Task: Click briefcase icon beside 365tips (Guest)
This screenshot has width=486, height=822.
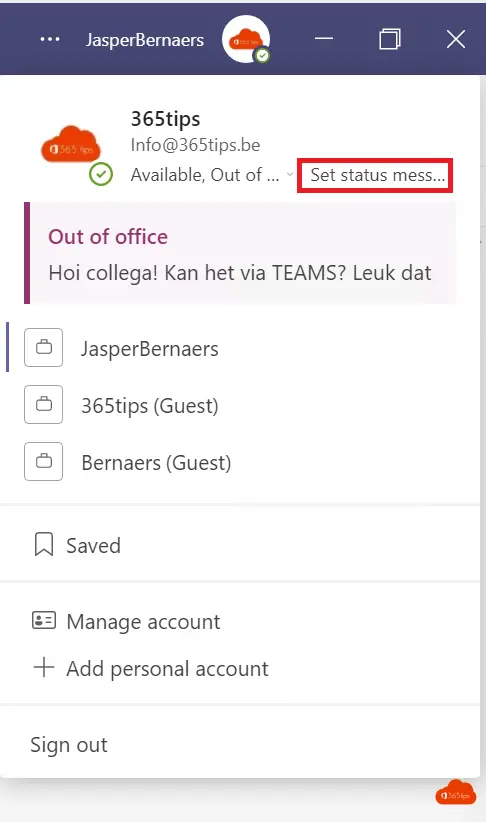Action: [44, 404]
